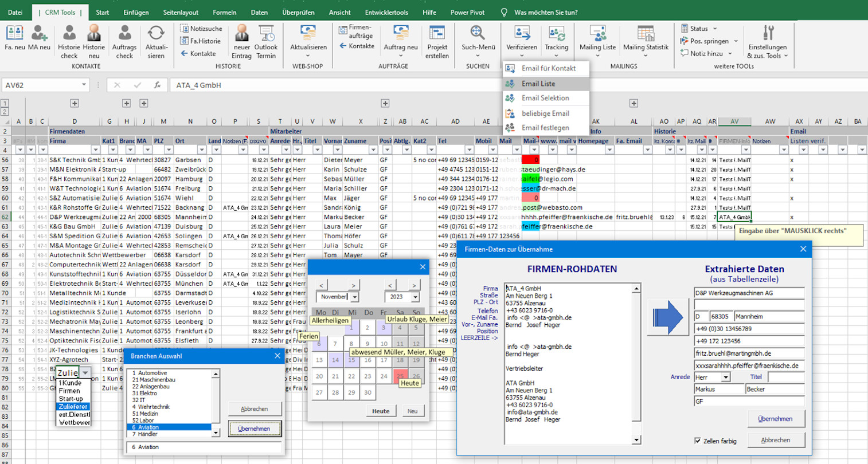Expand the column group above column D
Viewport: 868px width, 464px height.
75,103
